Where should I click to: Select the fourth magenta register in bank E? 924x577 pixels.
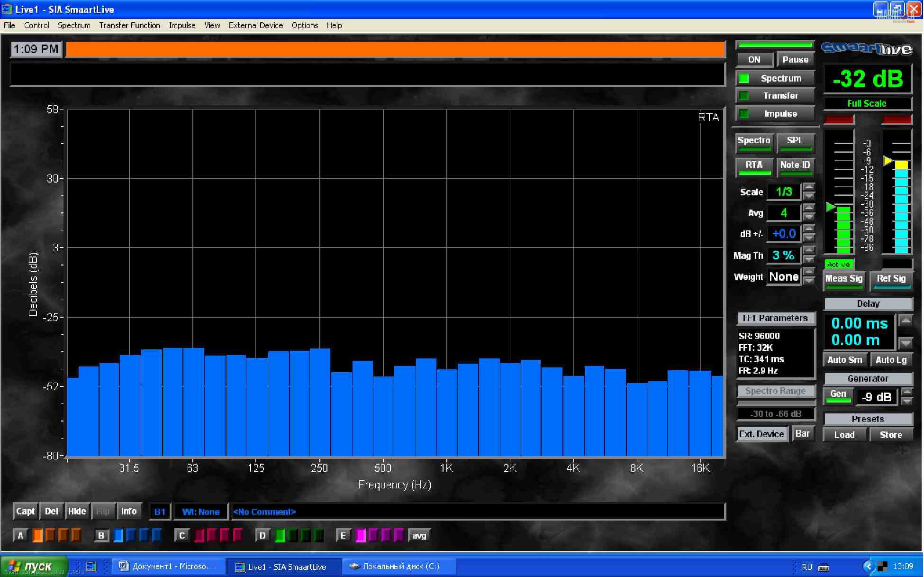(x=399, y=535)
